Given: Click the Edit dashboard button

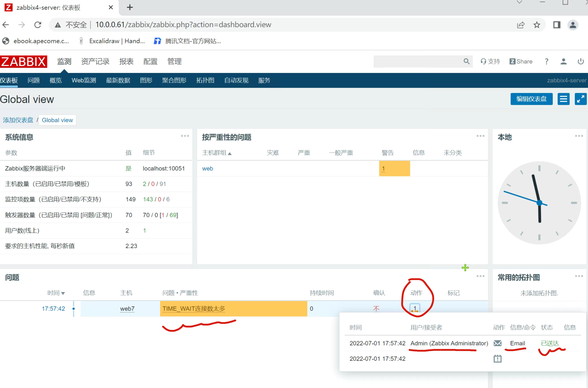Looking at the screenshot, I should tap(531, 99).
